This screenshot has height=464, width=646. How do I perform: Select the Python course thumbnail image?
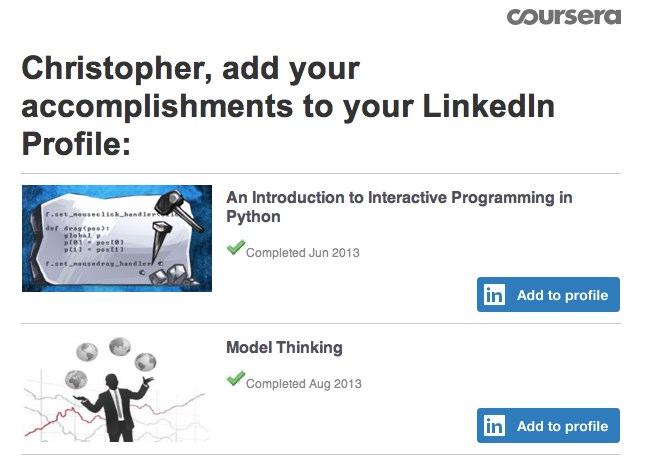pos(116,238)
